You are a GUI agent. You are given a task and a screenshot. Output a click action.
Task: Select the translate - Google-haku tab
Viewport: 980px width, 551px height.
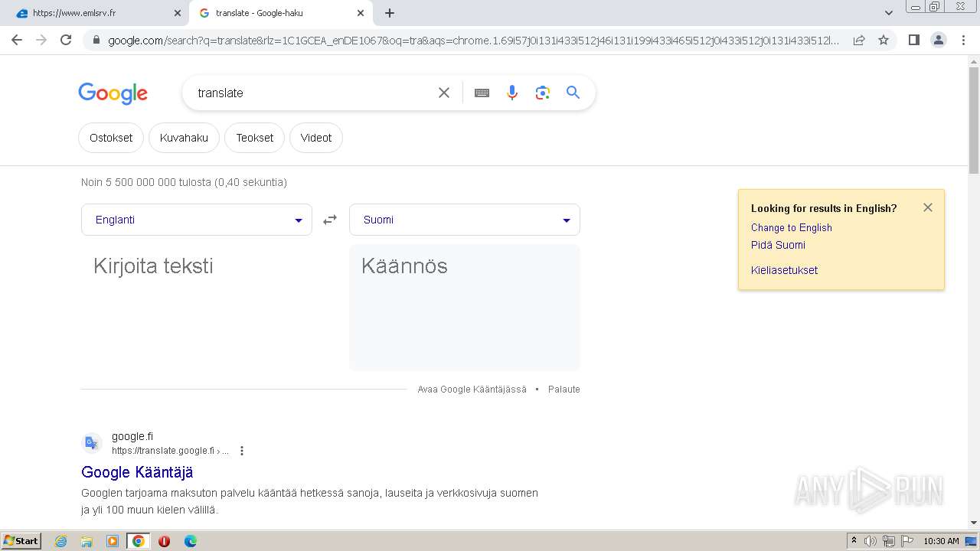tap(280, 13)
